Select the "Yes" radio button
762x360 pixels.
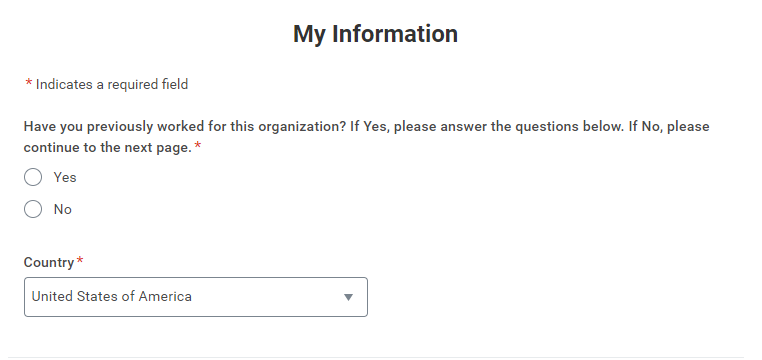(x=33, y=177)
